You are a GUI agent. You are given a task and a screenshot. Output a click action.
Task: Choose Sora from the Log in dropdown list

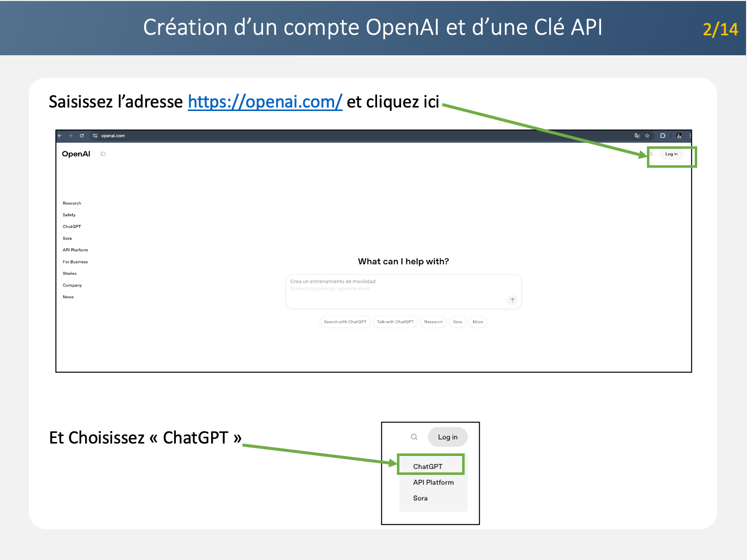click(x=420, y=498)
